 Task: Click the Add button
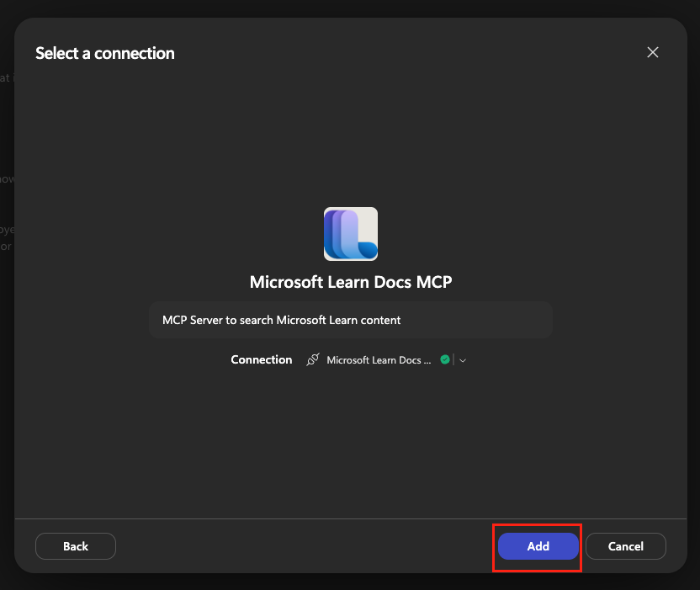coord(538,546)
